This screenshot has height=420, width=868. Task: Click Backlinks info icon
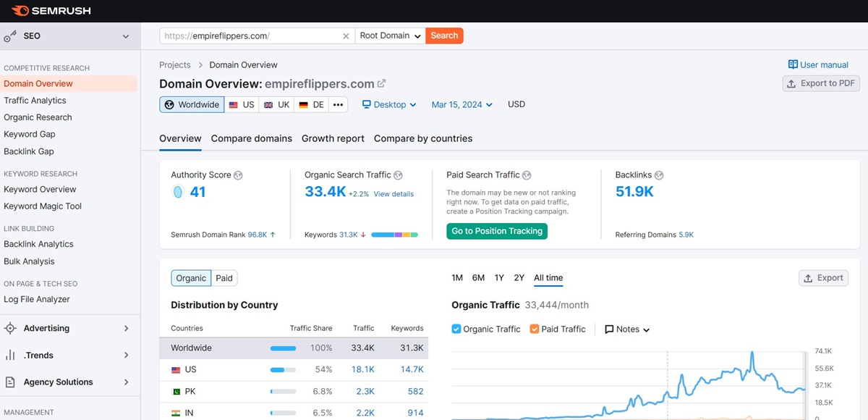[659, 175]
